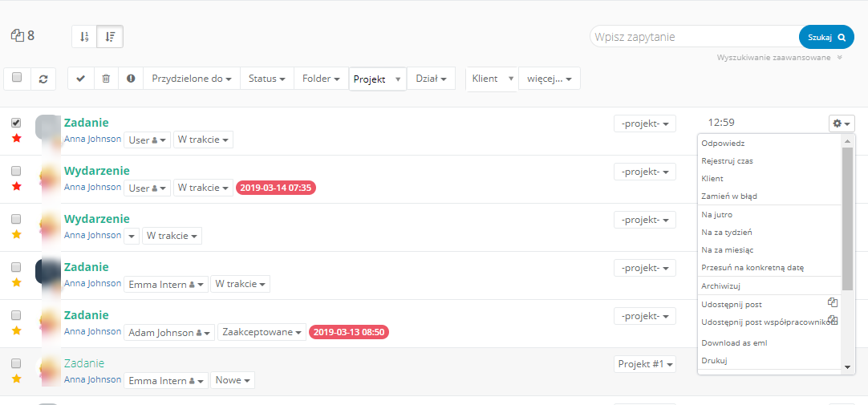Click the red star of the first Zadanie row
The image size is (868, 405).
(x=17, y=138)
